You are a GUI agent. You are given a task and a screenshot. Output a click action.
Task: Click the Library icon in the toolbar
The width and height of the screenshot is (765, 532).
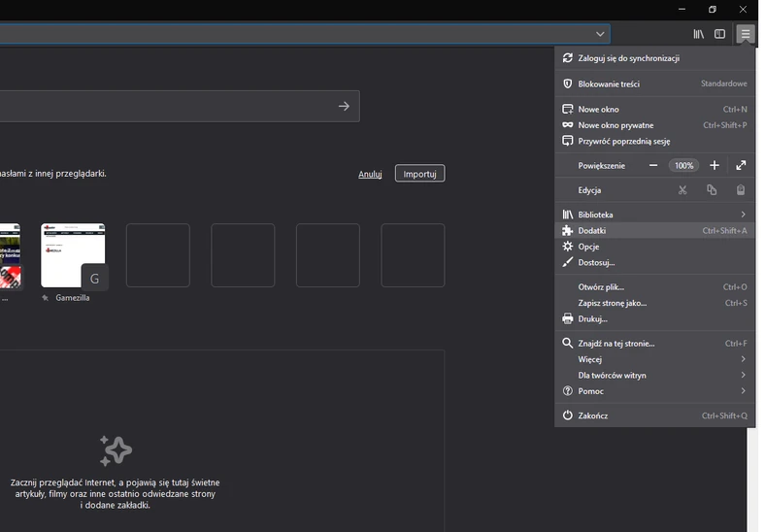(x=698, y=34)
